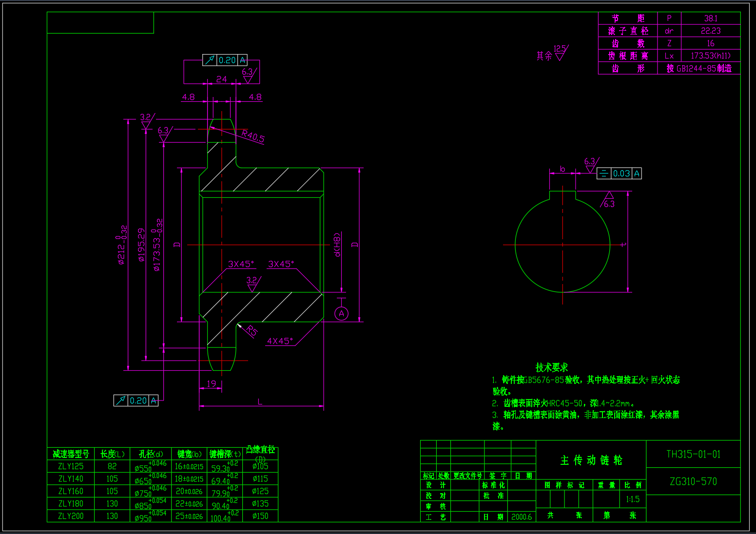Click the 图样标记 title block label
The height and width of the screenshot is (534, 756).
564,485
